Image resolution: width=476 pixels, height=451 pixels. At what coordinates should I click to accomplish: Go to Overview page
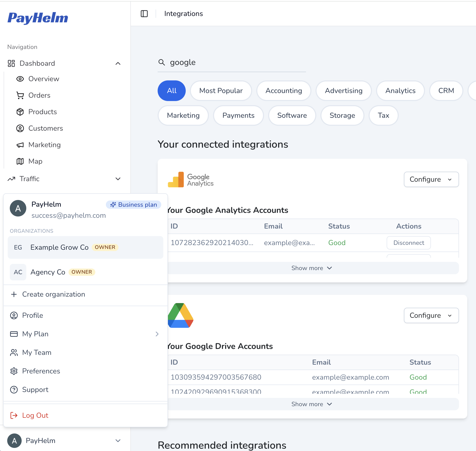click(44, 79)
